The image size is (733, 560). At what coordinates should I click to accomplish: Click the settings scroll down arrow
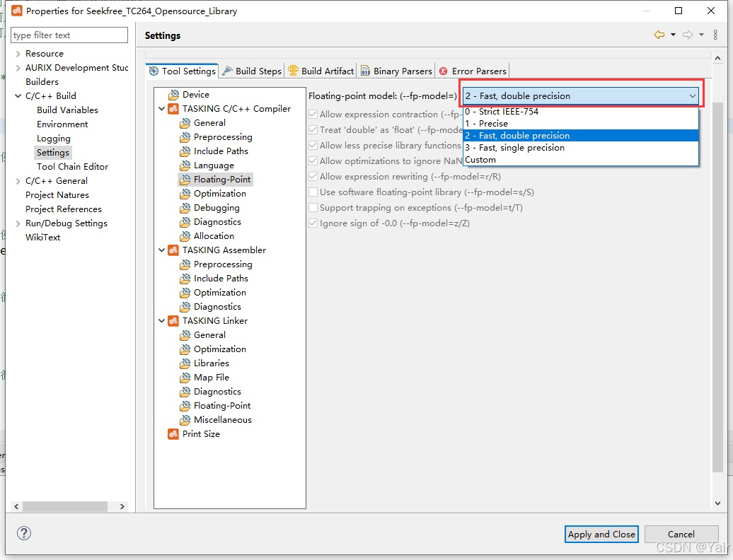click(x=717, y=503)
